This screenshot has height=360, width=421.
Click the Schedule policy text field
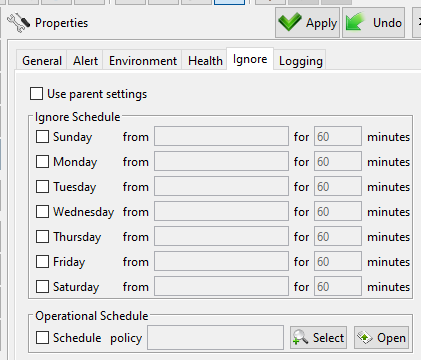(x=216, y=338)
